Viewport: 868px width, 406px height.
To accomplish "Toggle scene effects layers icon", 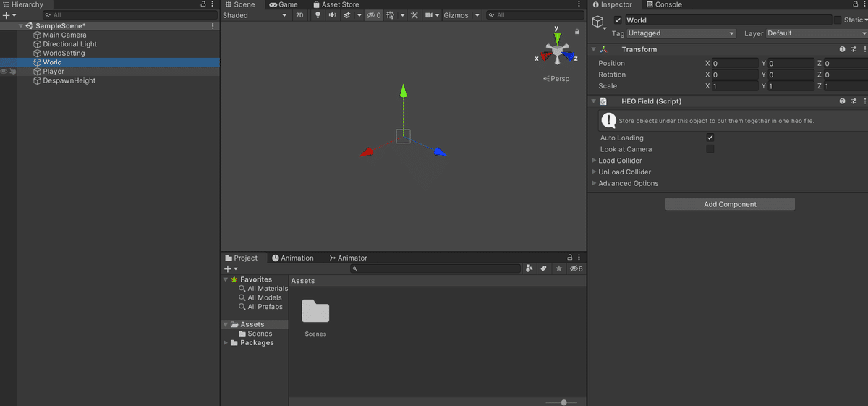I will coord(347,15).
